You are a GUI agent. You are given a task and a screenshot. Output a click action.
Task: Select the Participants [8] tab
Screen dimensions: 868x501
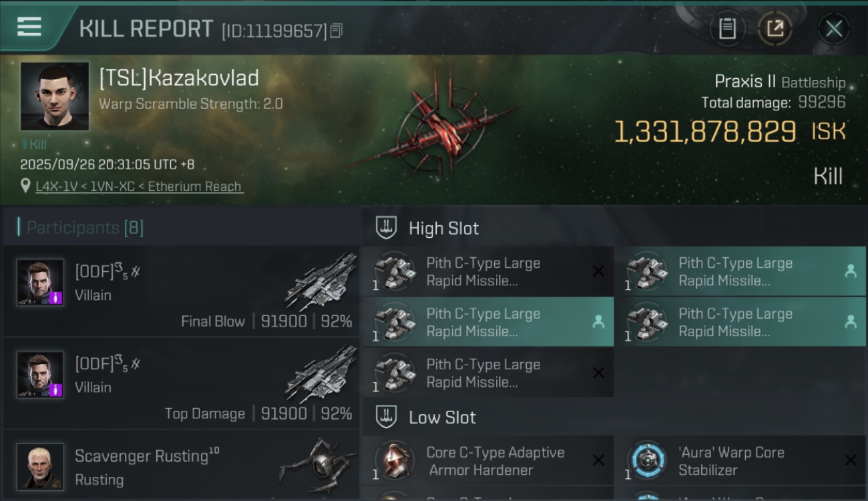point(85,228)
